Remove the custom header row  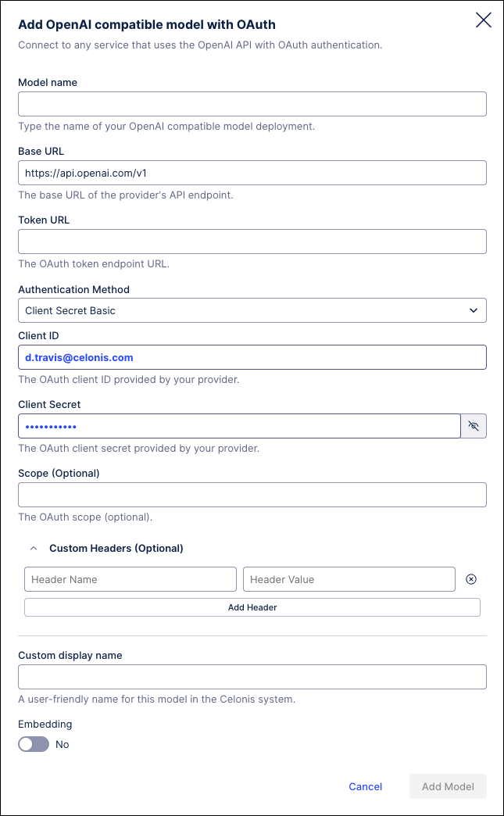[471, 579]
